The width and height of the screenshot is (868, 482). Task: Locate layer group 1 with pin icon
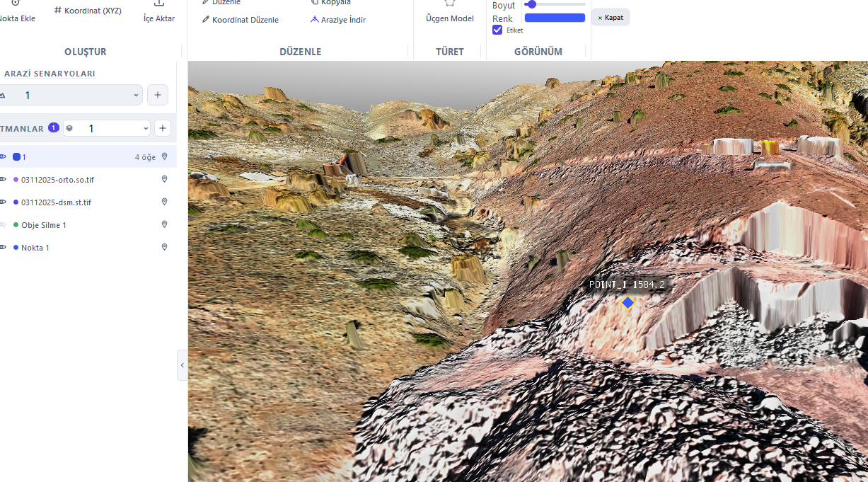(x=165, y=156)
